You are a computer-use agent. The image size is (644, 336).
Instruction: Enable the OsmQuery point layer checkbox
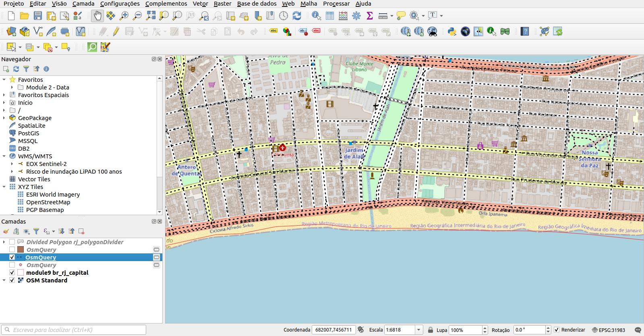[12, 265]
